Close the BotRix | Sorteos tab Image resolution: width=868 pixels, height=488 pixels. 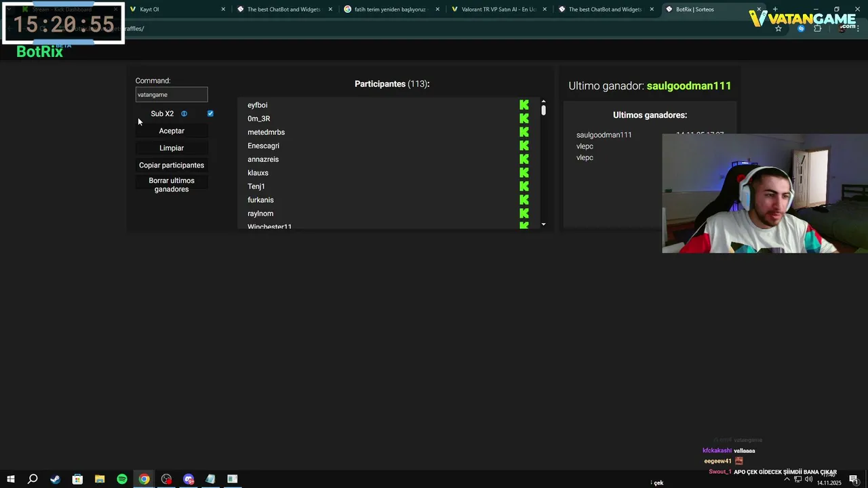(759, 9)
